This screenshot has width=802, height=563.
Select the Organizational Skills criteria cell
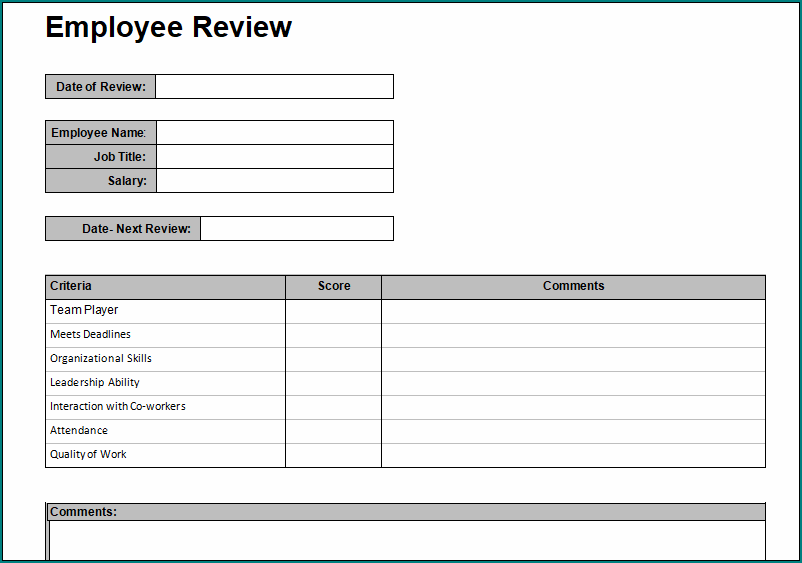tap(165, 359)
